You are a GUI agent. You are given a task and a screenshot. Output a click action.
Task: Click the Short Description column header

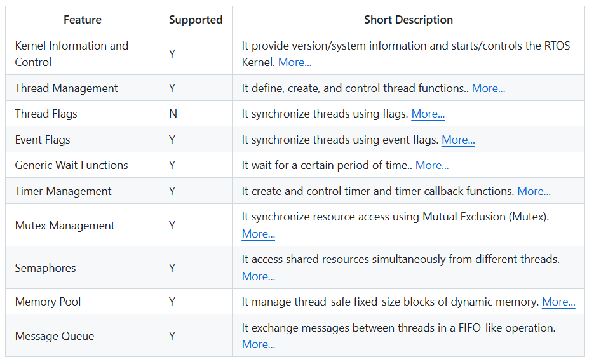pos(408,20)
